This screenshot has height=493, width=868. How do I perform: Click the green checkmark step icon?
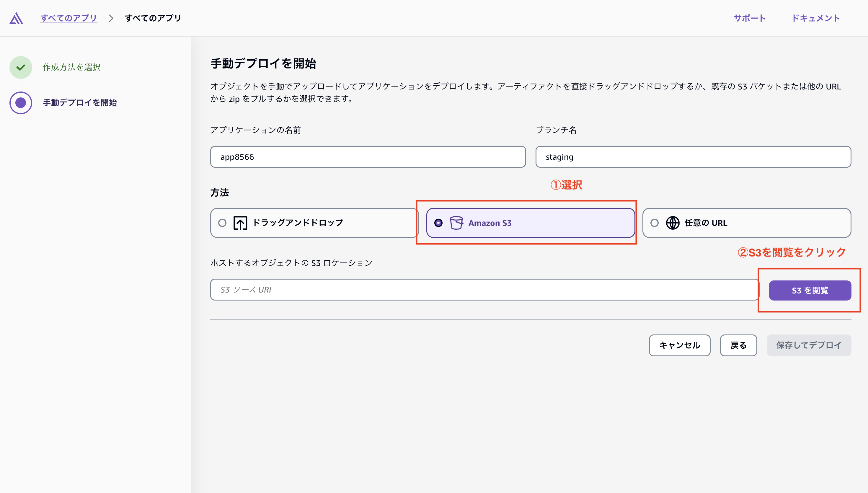21,67
